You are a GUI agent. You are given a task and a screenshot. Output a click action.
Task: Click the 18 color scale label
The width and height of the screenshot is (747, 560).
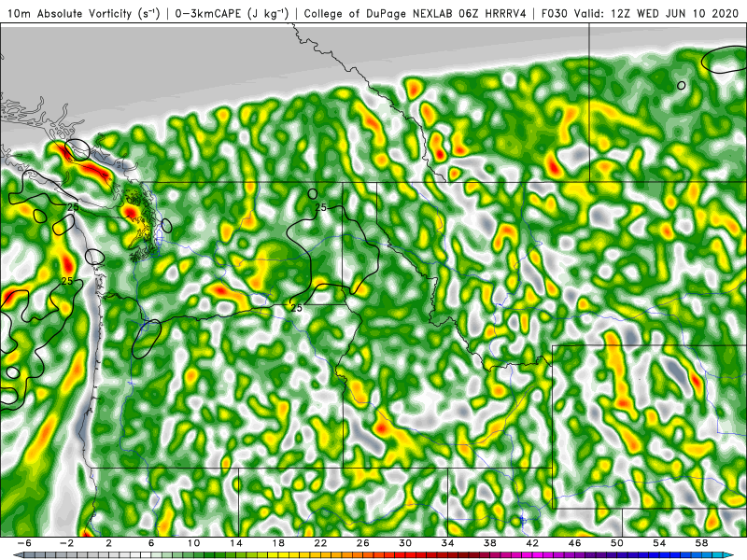[278, 543]
